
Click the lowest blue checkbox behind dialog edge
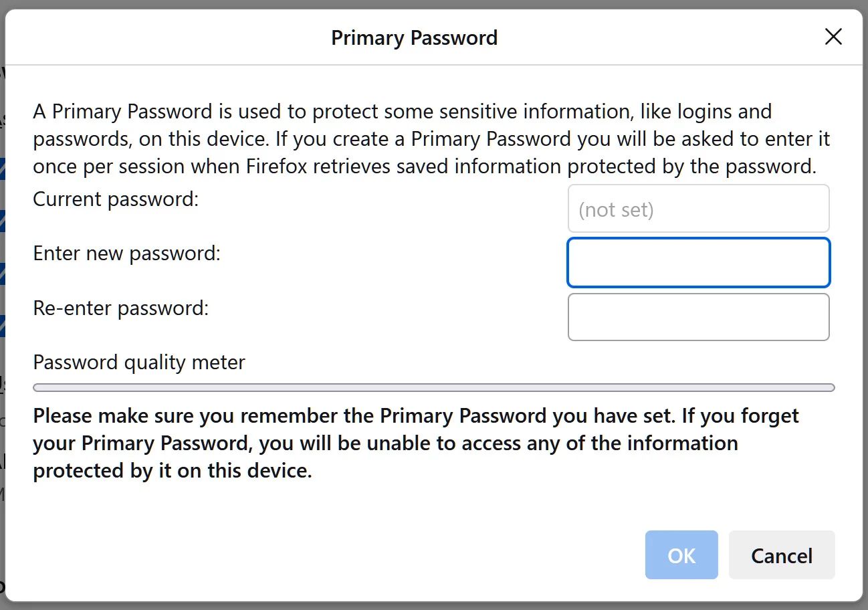tap(2, 326)
